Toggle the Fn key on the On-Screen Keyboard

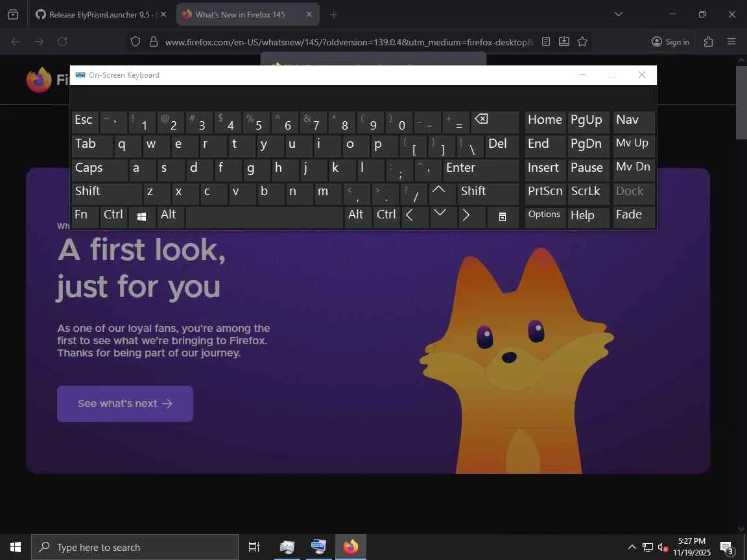(x=86, y=217)
